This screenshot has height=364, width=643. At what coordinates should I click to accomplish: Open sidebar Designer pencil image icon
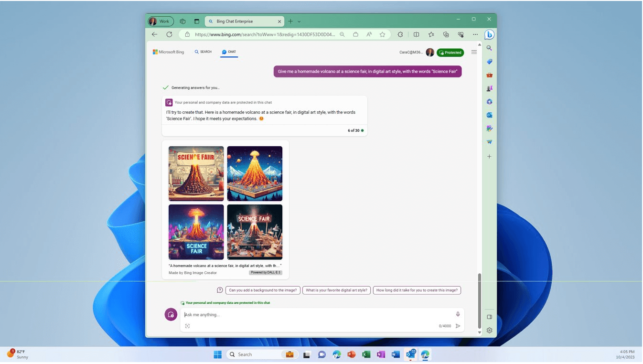(x=489, y=128)
